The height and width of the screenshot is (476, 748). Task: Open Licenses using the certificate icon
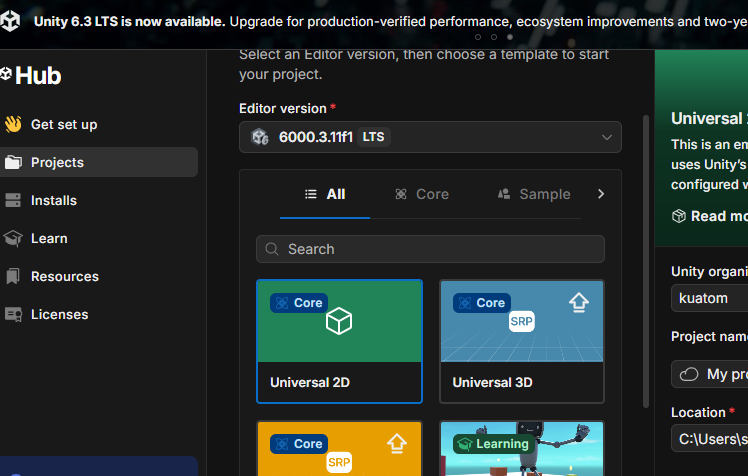click(x=13, y=314)
